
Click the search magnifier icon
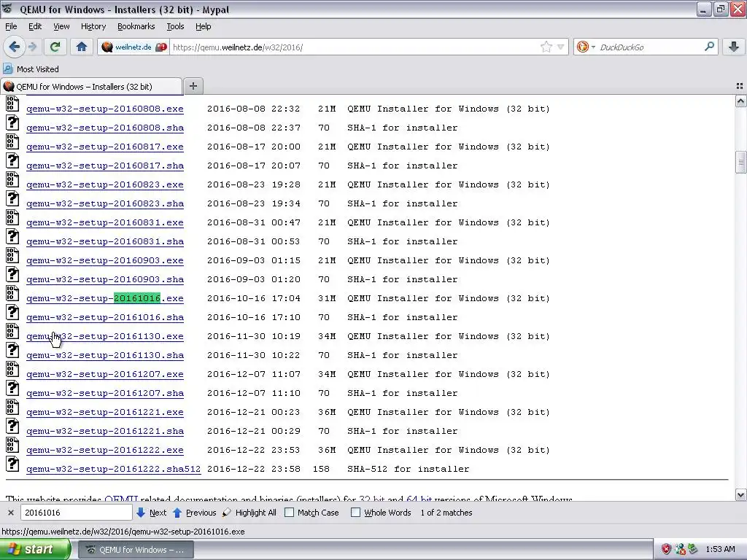[x=709, y=47]
